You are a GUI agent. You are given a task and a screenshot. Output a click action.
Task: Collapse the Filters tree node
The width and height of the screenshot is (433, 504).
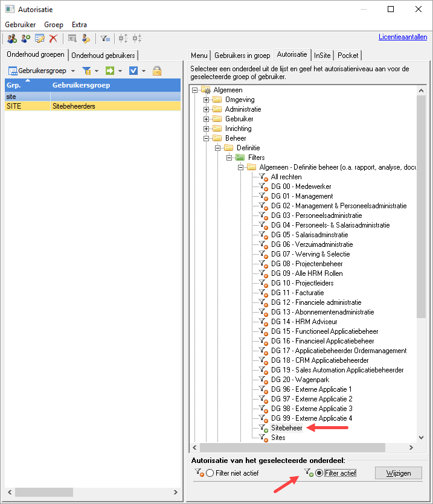coord(229,158)
